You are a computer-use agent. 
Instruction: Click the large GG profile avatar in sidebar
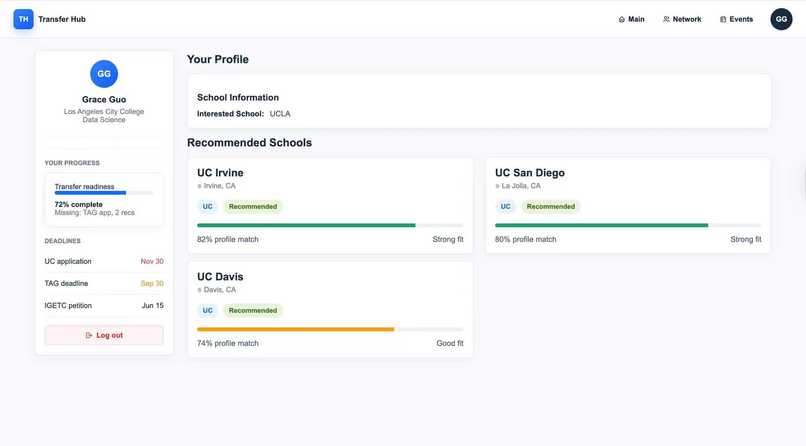pyautogui.click(x=104, y=73)
